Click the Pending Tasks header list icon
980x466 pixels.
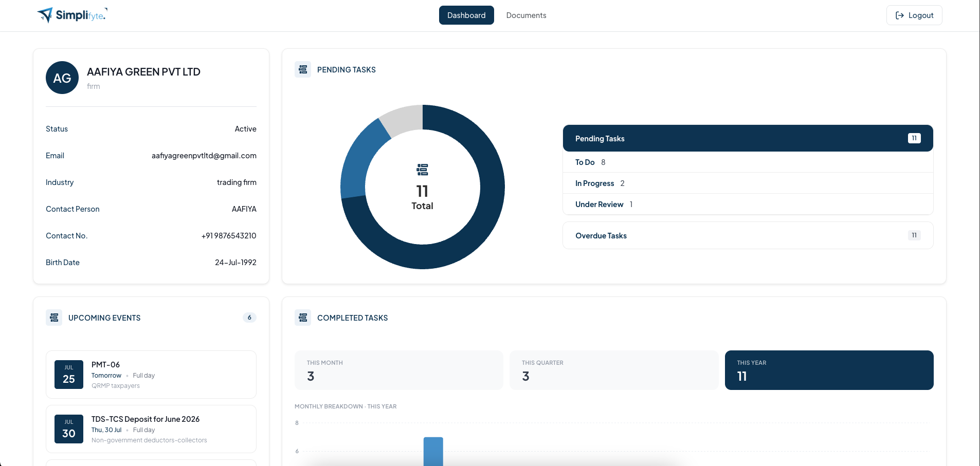pyautogui.click(x=303, y=69)
